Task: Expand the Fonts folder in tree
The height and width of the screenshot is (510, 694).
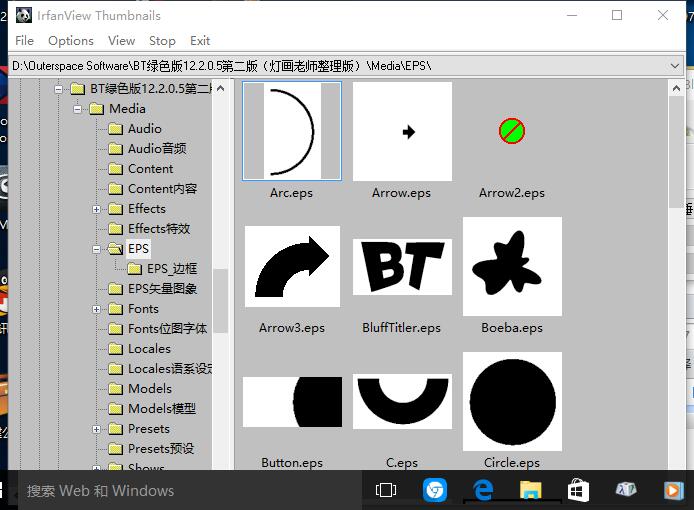Action: coord(97,309)
